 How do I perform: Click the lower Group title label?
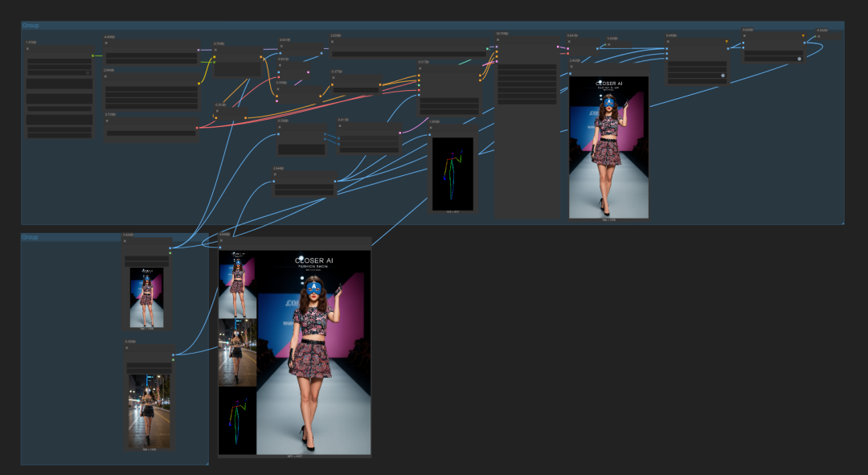30,237
